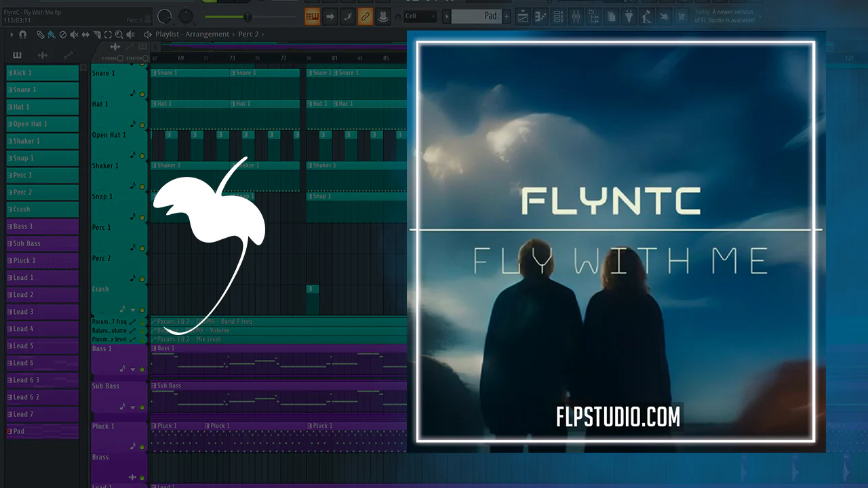Click the Perc 2 breadcrumb
Image resolution: width=868 pixels, height=488 pixels.
(249, 34)
